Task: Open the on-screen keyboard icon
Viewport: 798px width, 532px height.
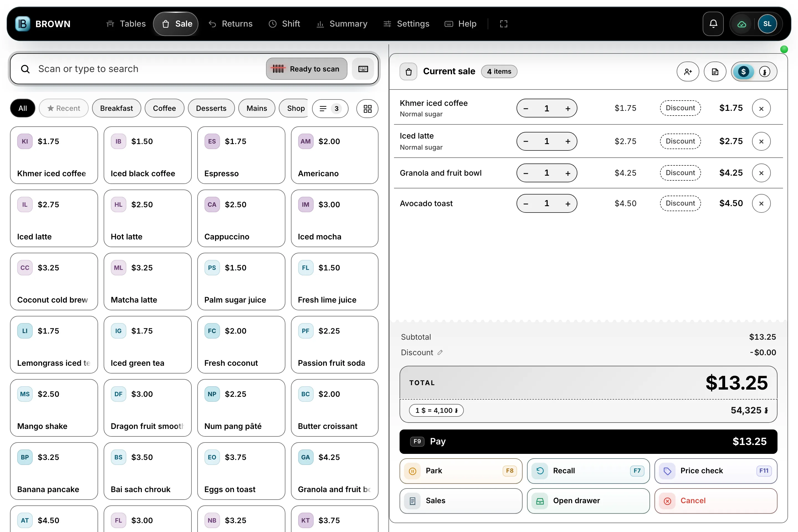Action: [x=363, y=69]
